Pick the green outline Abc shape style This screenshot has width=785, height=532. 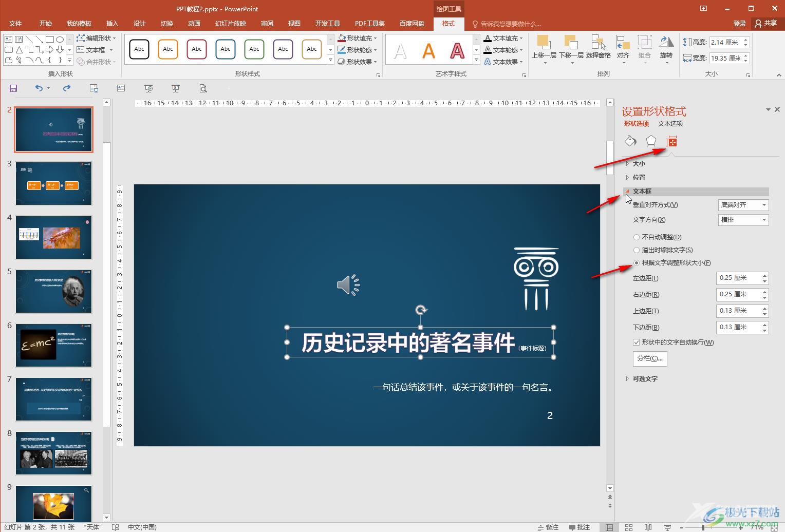[x=254, y=49]
